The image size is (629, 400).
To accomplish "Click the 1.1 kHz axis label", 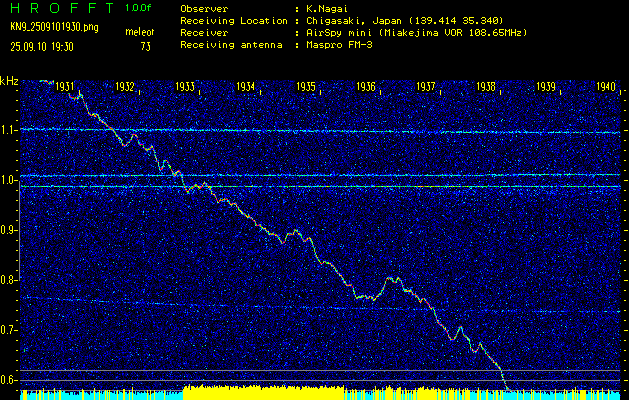I will coord(8,130).
